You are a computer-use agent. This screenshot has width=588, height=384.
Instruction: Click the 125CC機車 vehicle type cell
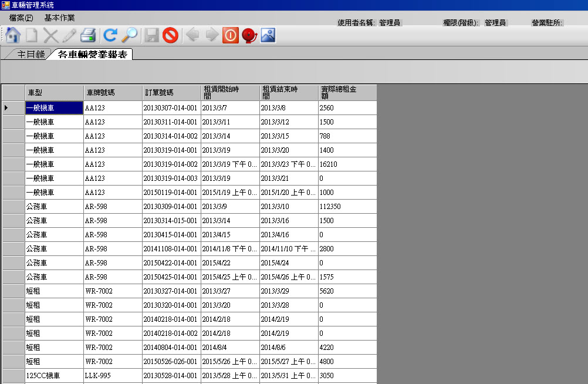coord(55,375)
